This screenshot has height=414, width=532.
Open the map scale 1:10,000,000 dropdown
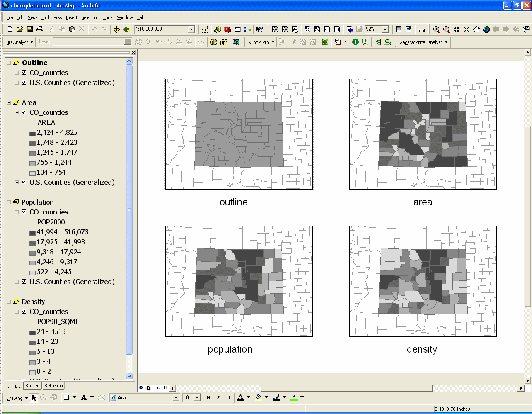click(x=191, y=29)
